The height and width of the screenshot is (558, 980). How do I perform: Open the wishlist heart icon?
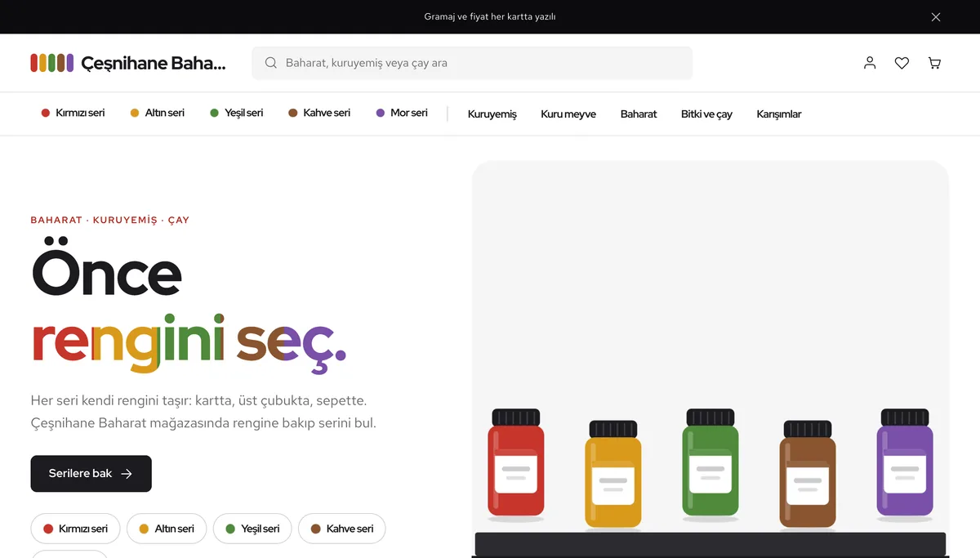(x=902, y=63)
